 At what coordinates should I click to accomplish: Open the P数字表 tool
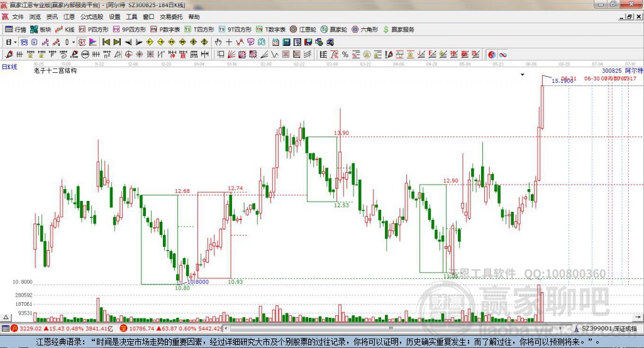pyautogui.click(x=165, y=29)
